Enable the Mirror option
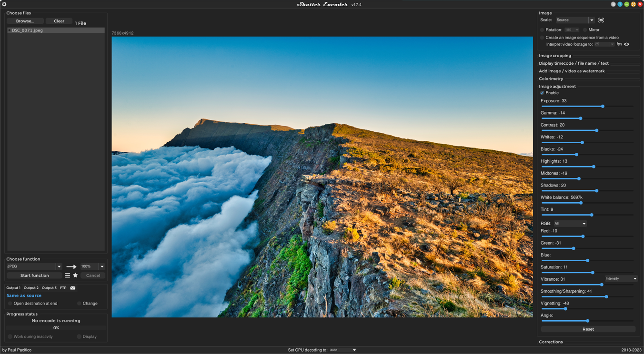The width and height of the screenshot is (644, 354). tap(585, 29)
